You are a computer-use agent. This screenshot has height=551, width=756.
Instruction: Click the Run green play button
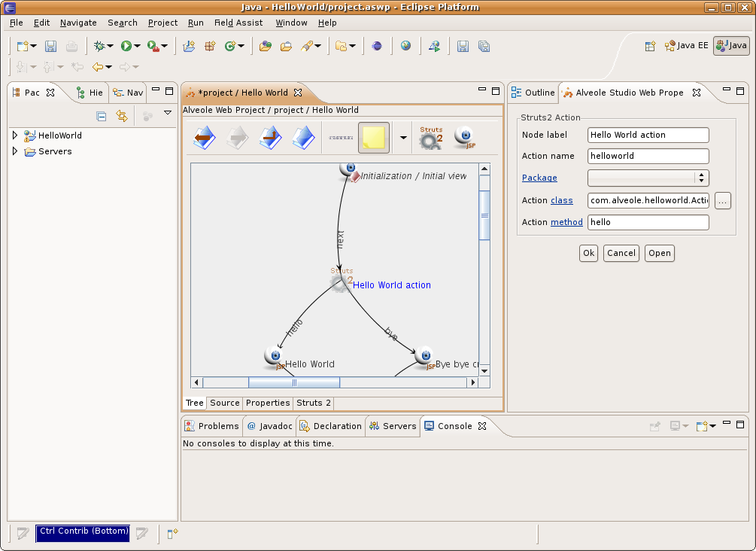coord(126,46)
